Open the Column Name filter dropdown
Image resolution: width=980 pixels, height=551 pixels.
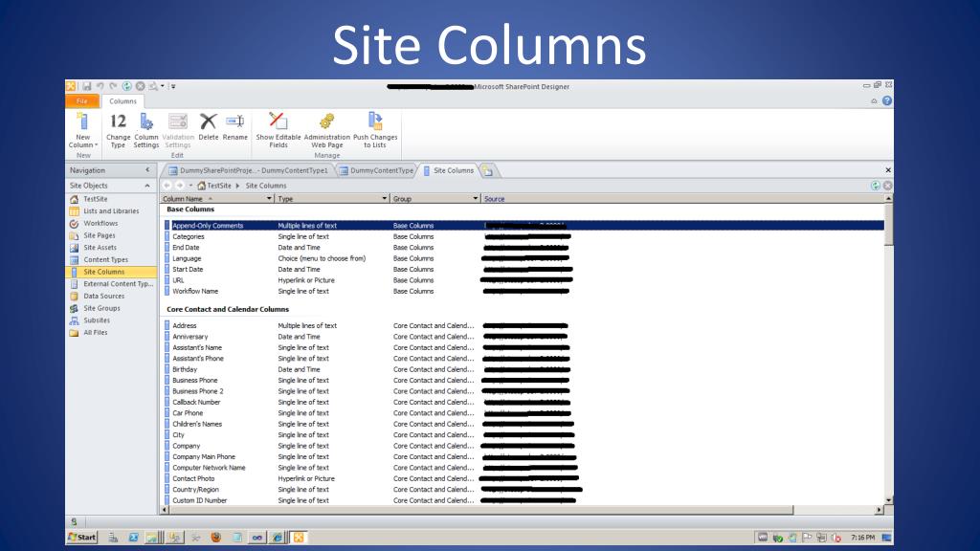(269, 199)
